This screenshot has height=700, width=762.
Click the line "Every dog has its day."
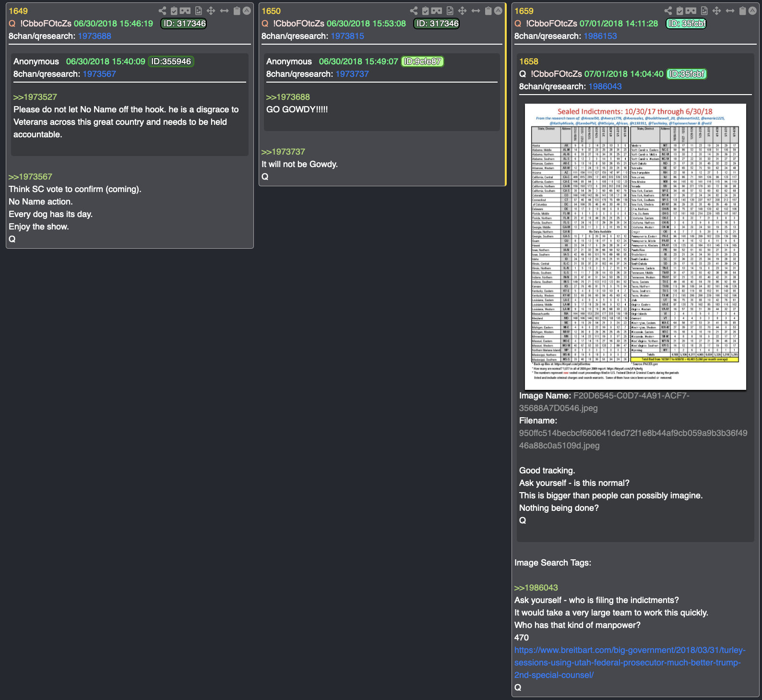pos(50,214)
